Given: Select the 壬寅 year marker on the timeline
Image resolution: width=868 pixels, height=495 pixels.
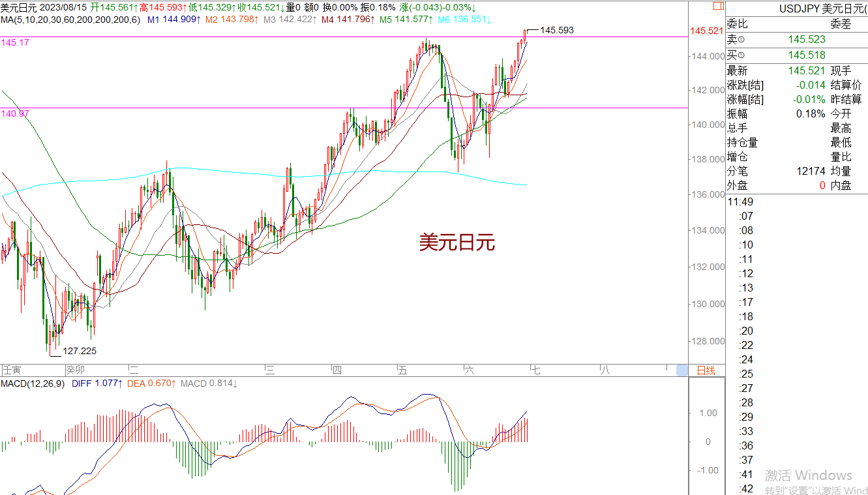Looking at the screenshot, I should pyautogui.click(x=12, y=370).
